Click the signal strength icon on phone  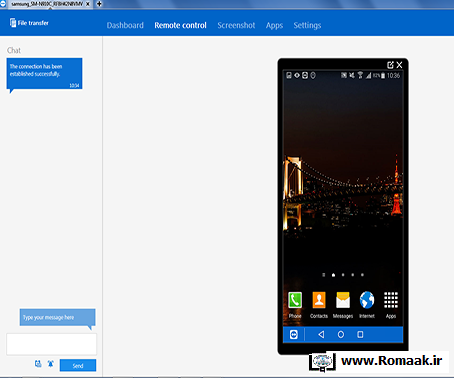[x=368, y=76]
